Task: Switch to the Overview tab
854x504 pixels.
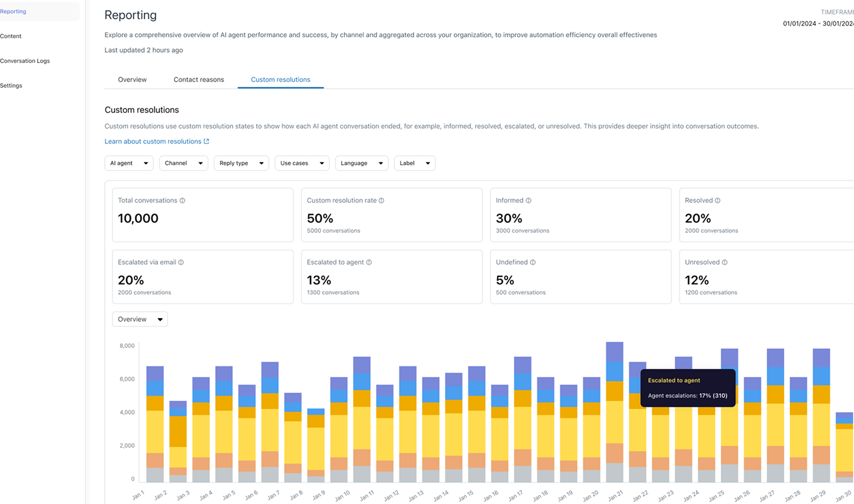Action: 132,80
